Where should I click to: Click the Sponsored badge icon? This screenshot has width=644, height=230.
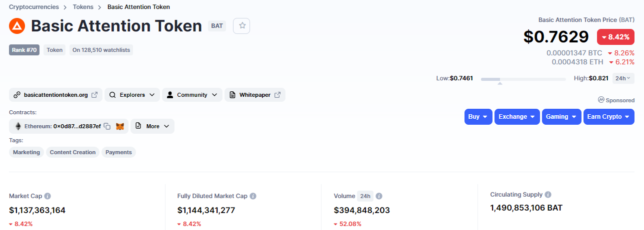[601, 100]
